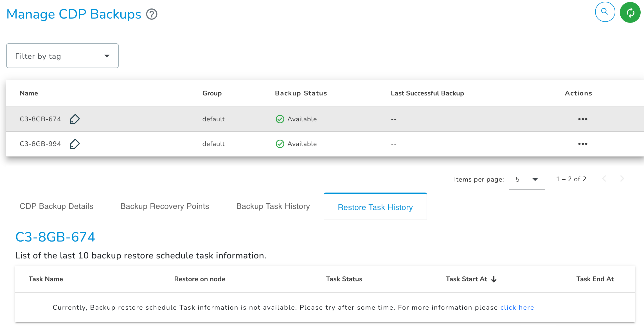Viewport: 644px width, 326px height.
Task: Select the C3-8GB-994 row name
Action: coord(40,144)
